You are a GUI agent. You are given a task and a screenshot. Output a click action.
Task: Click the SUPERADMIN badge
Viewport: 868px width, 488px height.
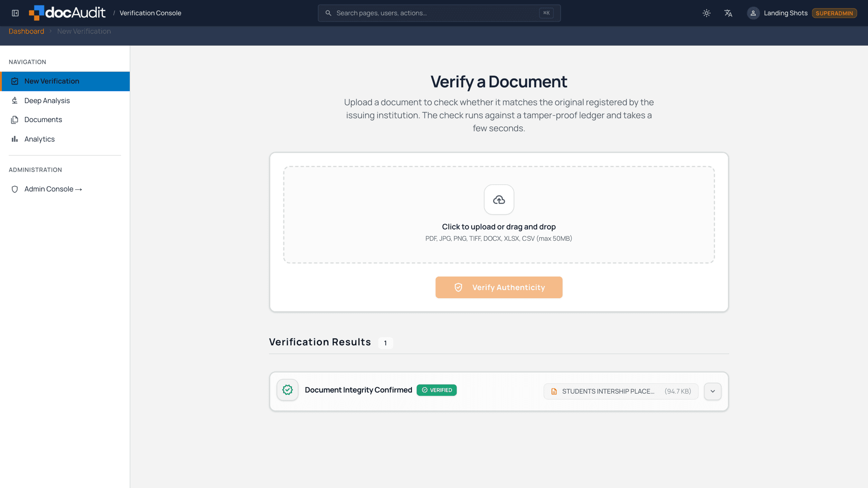[834, 13]
